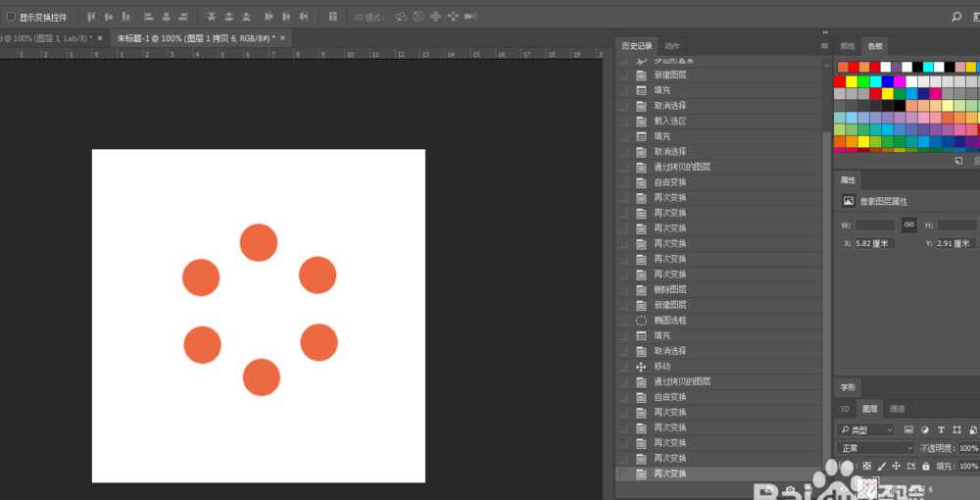Click the adjustment layer filter icon
The height and width of the screenshot is (500, 980).
924,429
